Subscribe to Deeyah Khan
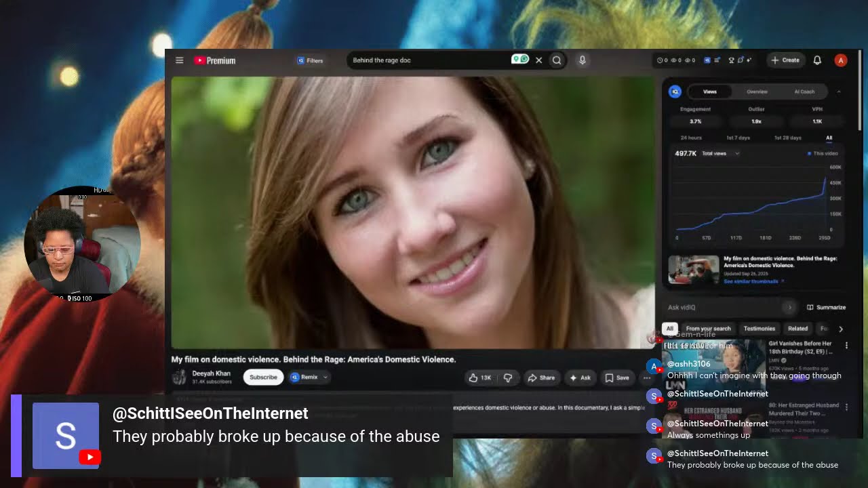The image size is (868, 488). point(263,378)
